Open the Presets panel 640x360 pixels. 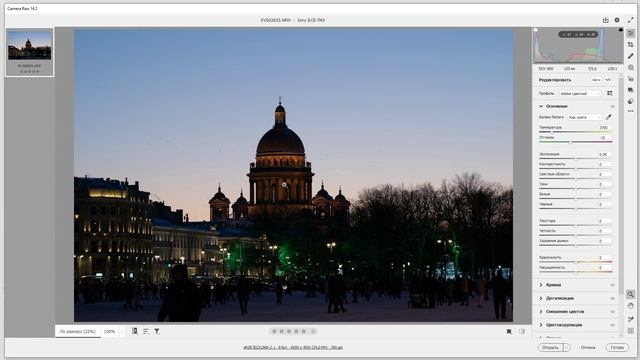point(631,101)
